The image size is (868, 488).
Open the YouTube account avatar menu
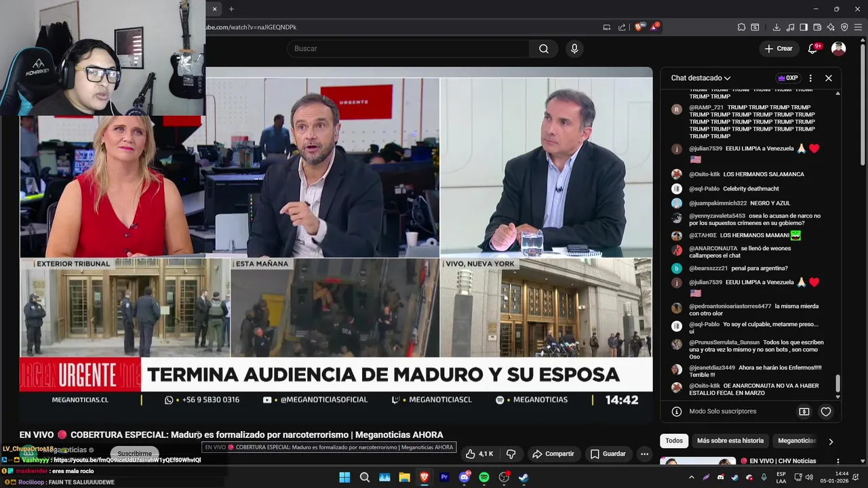pos(839,49)
